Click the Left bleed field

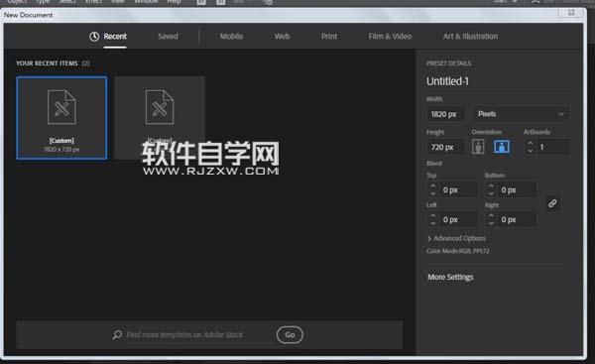458,219
